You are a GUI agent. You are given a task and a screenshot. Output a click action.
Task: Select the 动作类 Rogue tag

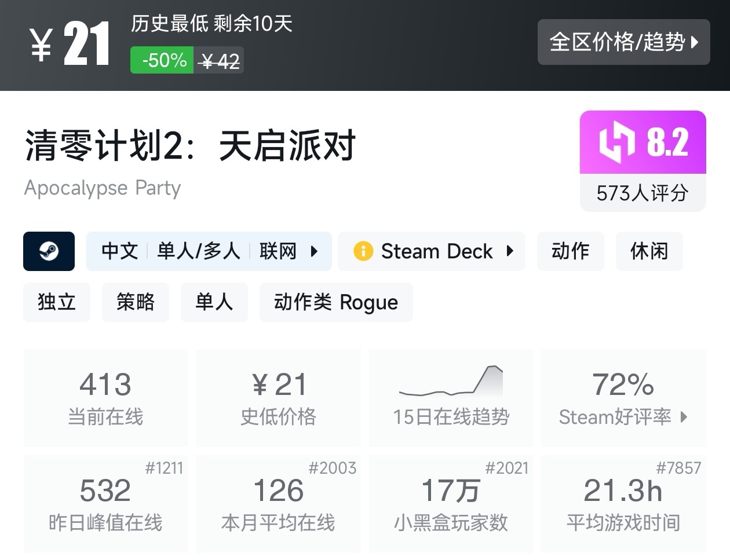(x=335, y=302)
